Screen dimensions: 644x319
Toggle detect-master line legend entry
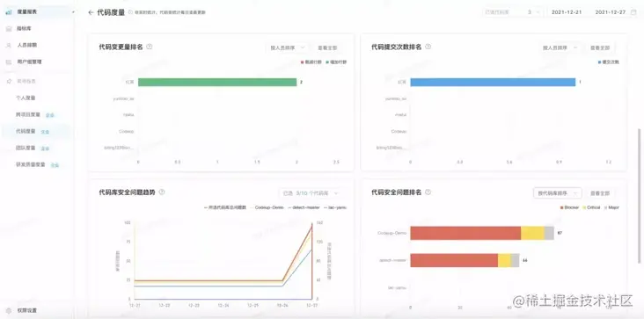pos(304,207)
